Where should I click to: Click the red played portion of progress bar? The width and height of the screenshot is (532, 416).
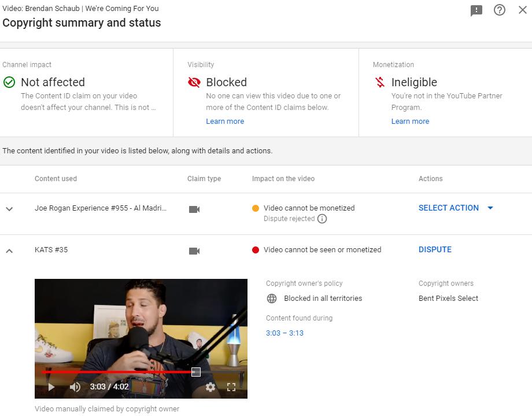pos(116,372)
